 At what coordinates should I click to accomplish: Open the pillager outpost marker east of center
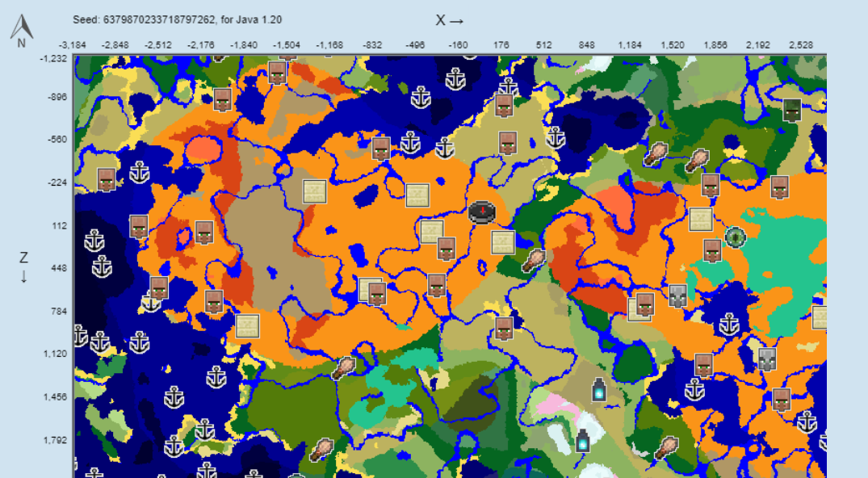coord(677,296)
